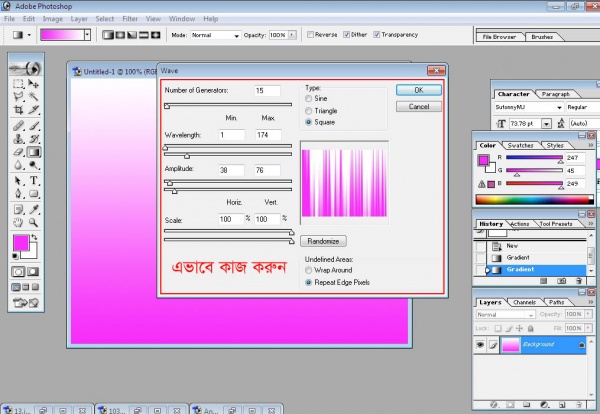Select the Crop tool

click(x=18, y=112)
